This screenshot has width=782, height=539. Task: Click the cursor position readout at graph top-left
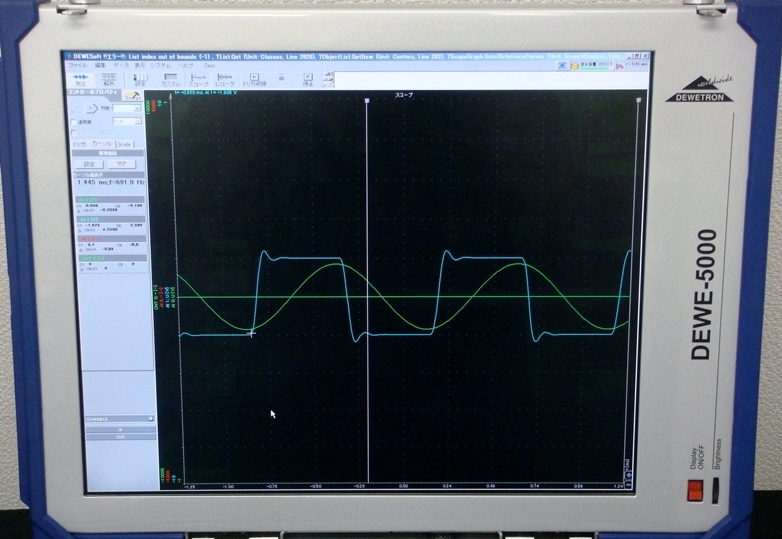(x=206, y=93)
